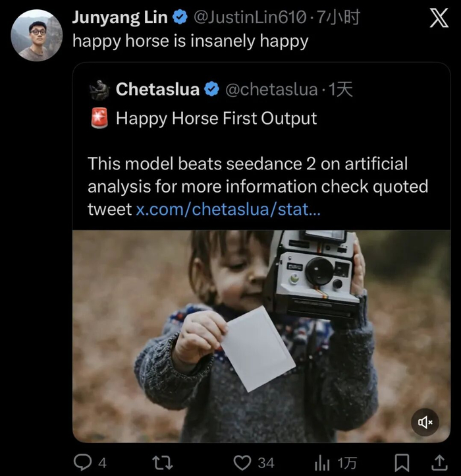This screenshot has width=461, height=476.
Task: Open the @JustinLin610 handle
Action: (x=250, y=18)
